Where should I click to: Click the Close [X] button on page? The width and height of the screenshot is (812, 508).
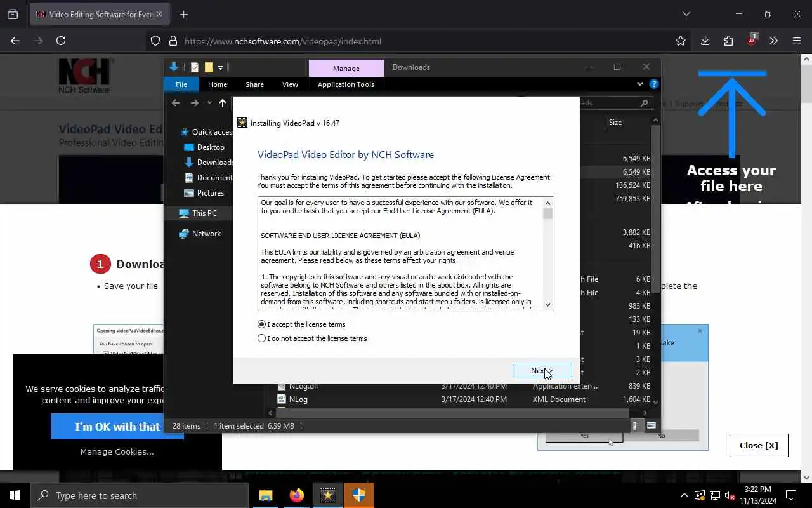point(759,445)
